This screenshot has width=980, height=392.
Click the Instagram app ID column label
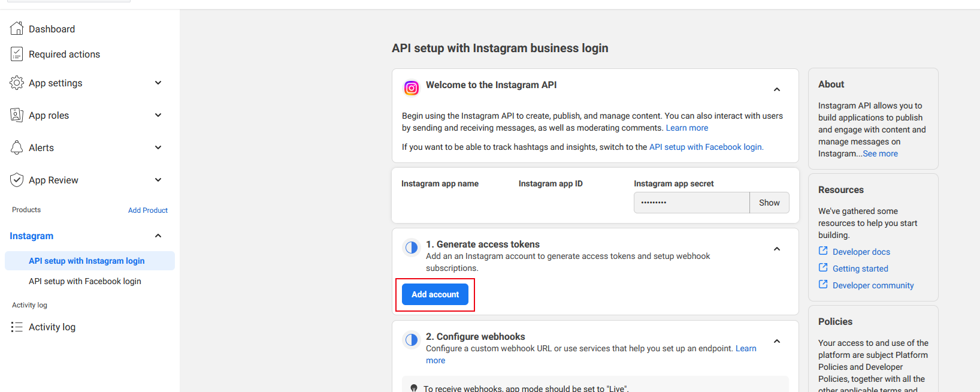point(551,183)
